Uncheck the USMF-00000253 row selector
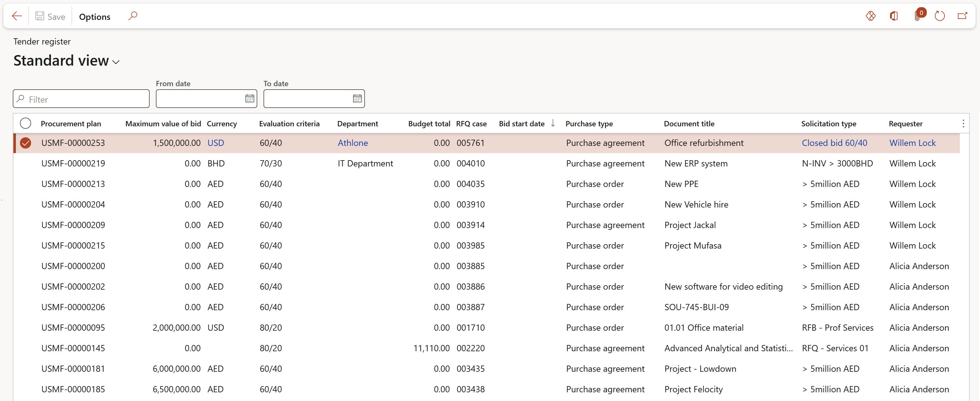The image size is (980, 401). pyautogui.click(x=26, y=143)
